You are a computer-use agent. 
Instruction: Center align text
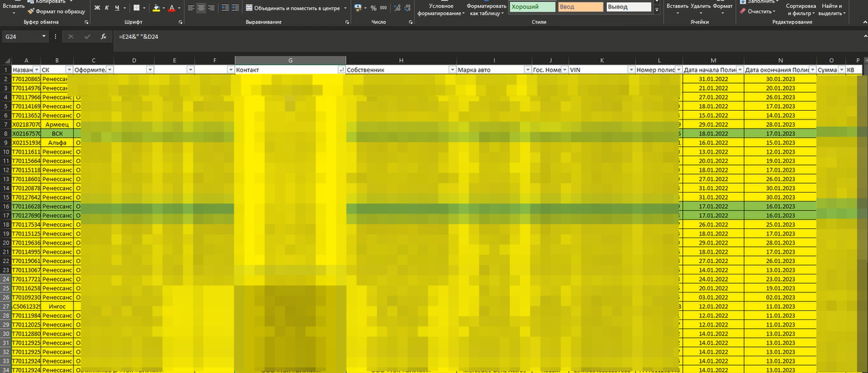click(x=201, y=8)
